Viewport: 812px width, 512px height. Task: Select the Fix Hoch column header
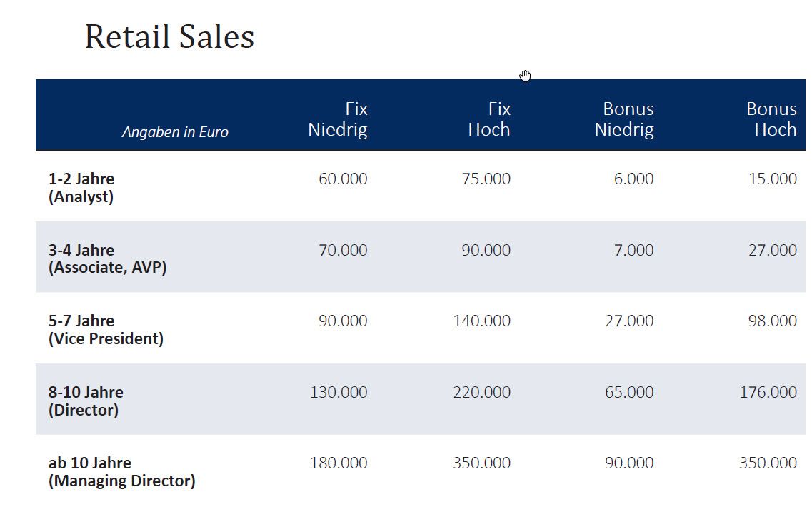click(489, 119)
